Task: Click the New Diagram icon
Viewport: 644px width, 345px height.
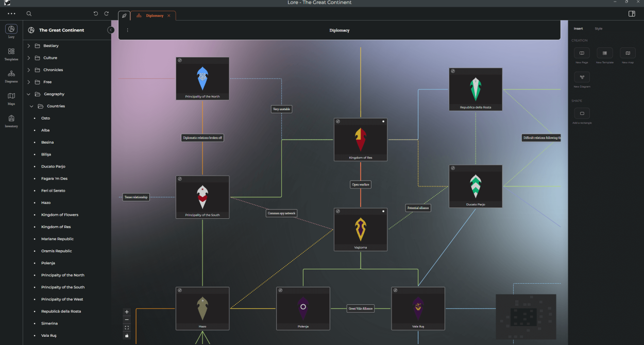Action: pos(582,77)
